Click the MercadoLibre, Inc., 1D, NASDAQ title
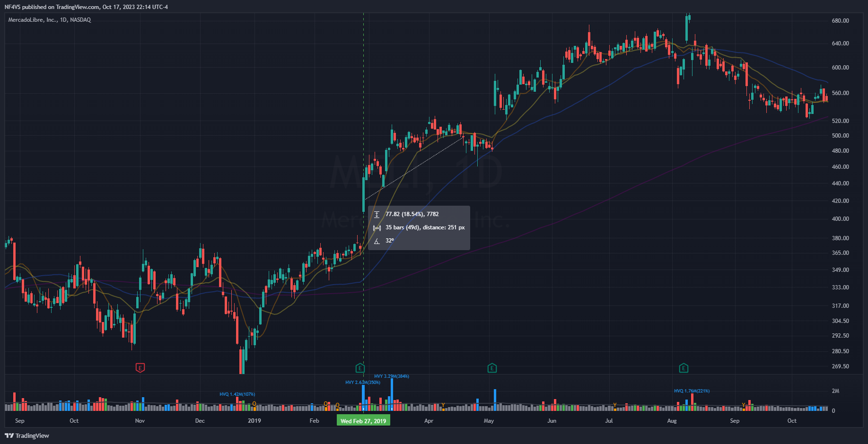Viewport: 868px width, 444px height. [x=50, y=20]
